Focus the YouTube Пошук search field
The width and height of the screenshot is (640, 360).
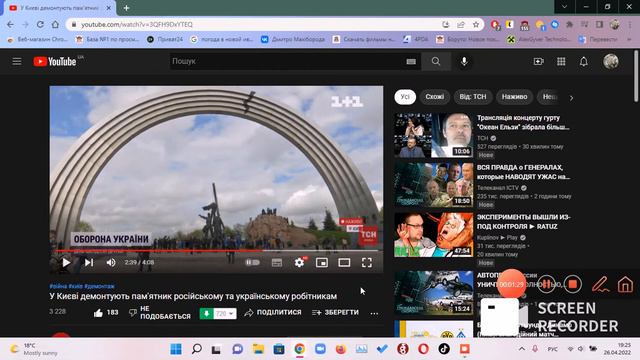(x=286, y=61)
